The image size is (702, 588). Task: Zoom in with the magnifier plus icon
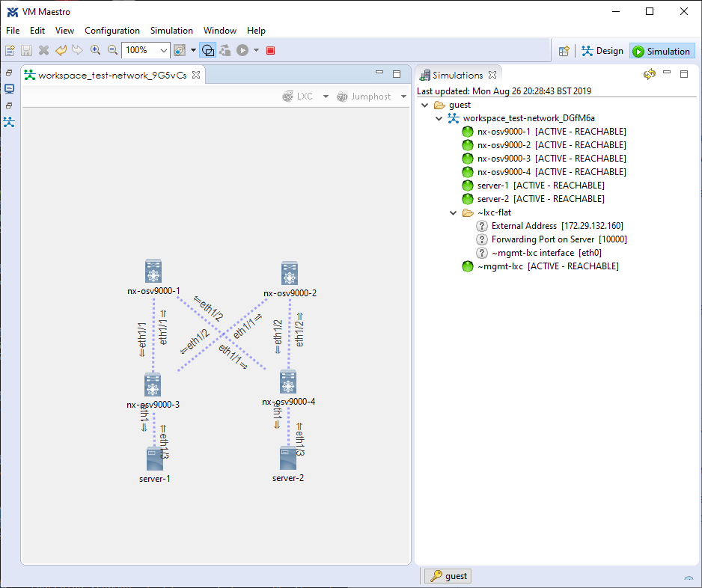95,51
